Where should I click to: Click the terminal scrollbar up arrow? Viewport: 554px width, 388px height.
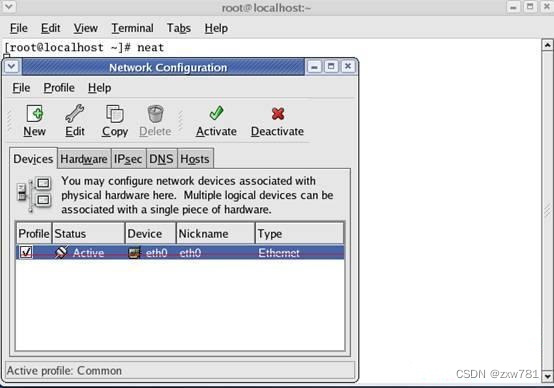pos(547,45)
